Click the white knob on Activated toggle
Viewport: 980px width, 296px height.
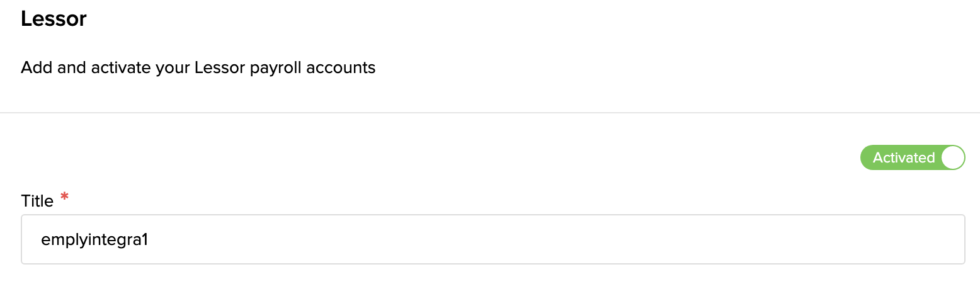[x=953, y=157]
